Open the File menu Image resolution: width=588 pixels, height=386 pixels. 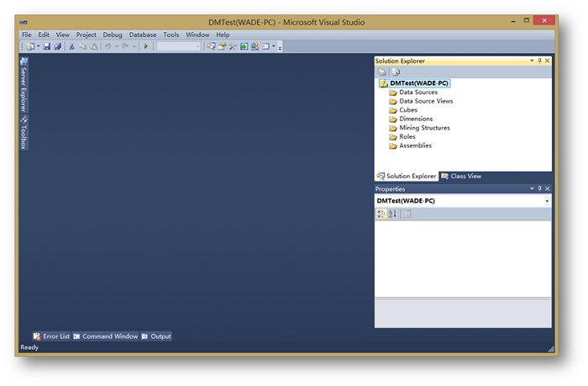(27, 34)
